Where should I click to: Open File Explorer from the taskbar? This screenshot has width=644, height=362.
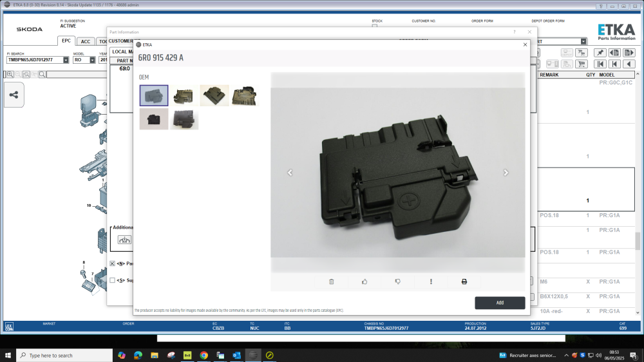(x=155, y=355)
